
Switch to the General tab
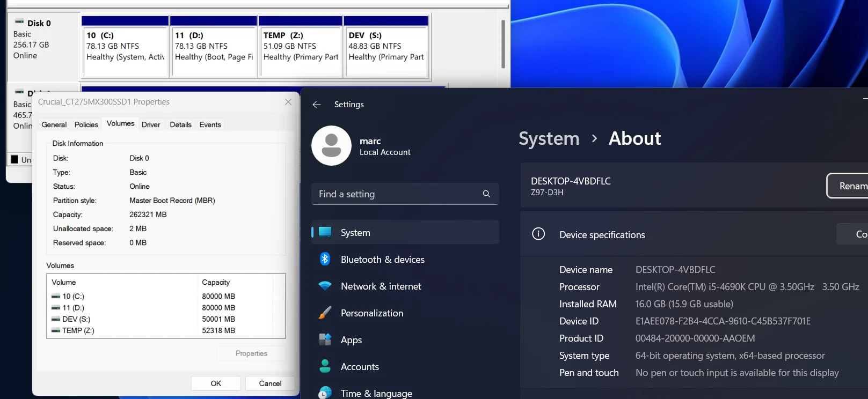[54, 124]
